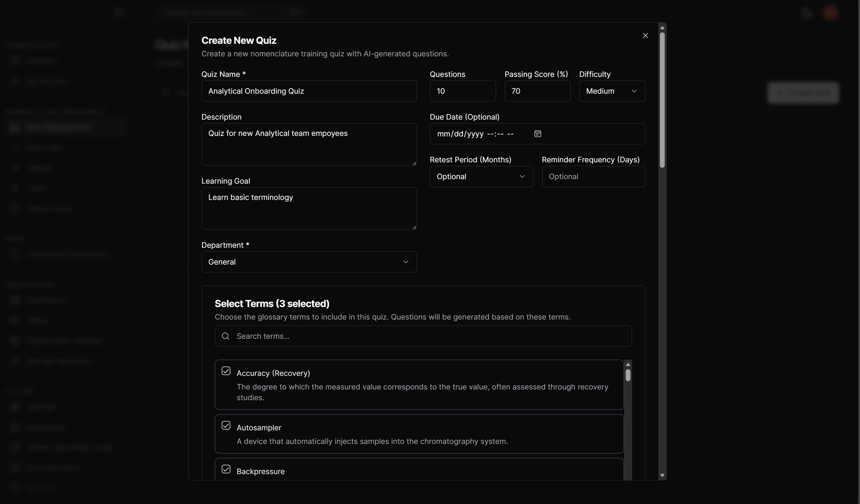Click the user profile avatar in the top-right corner
Viewport: 860px width, 504px height.
coord(831,13)
